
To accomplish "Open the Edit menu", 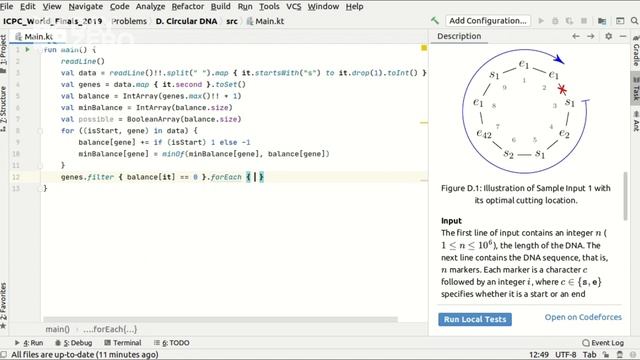I will [x=28, y=7].
